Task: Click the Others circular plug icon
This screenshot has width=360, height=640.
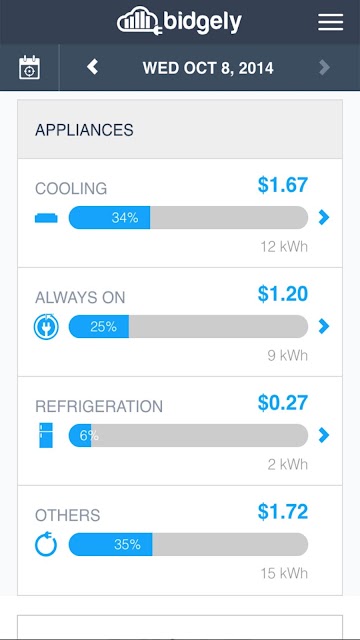Action: click(46, 544)
